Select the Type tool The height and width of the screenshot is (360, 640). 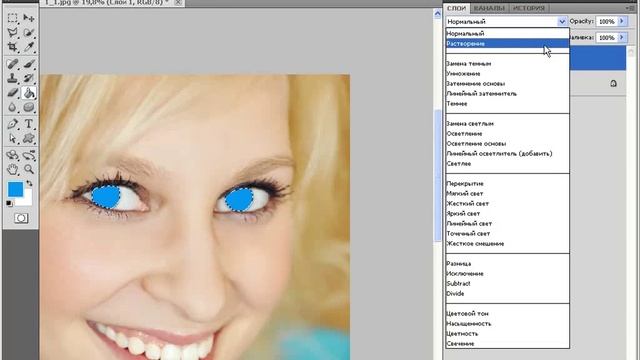pos(29,124)
